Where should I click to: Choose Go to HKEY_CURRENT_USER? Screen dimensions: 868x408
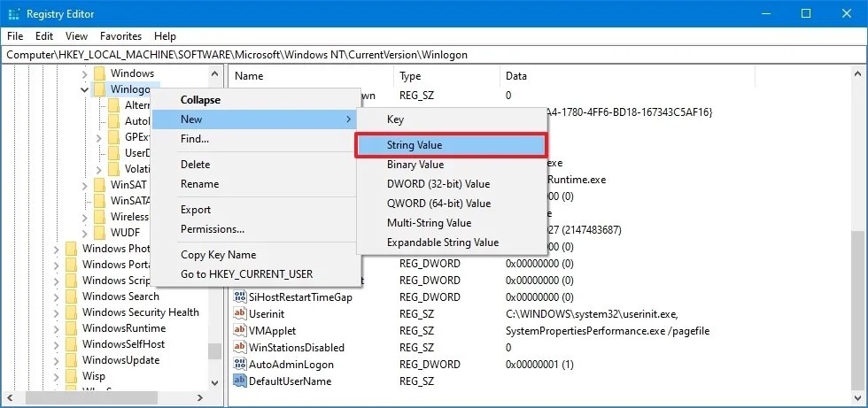click(x=256, y=274)
